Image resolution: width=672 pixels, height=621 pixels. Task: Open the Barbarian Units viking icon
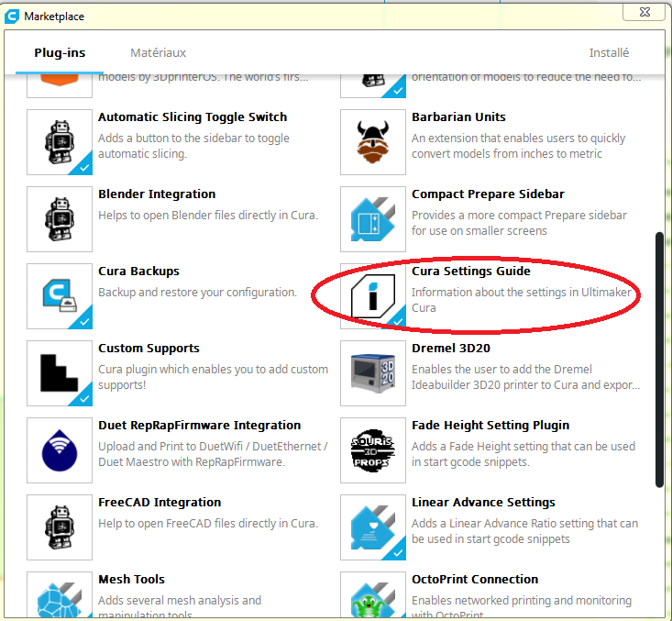[x=373, y=142]
